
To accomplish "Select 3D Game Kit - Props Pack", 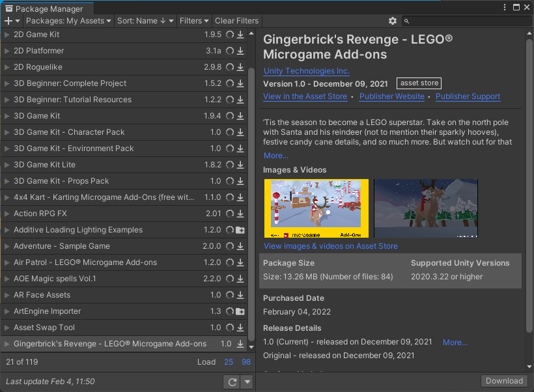I will click(124, 181).
